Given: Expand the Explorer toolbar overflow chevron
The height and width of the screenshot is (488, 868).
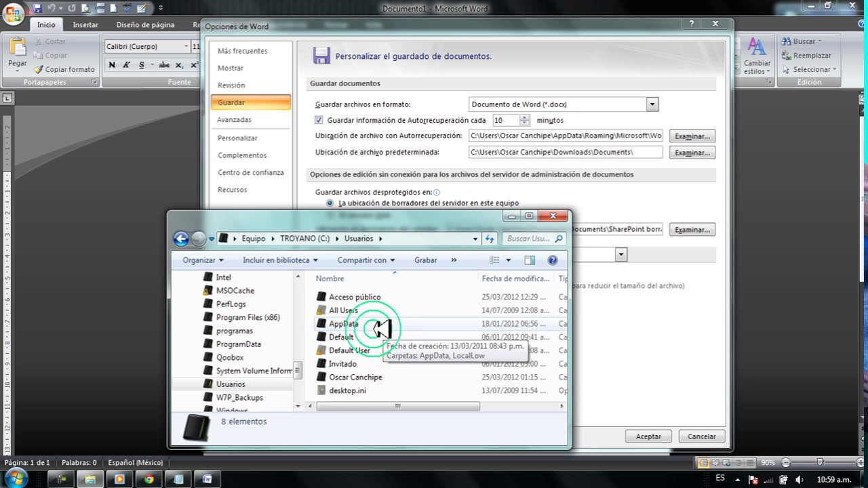Looking at the screenshot, I should tap(454, 260).
